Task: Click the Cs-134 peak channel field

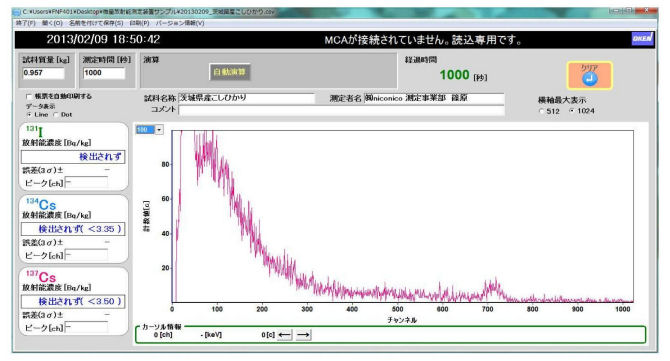Action: (x=86, y=255)
